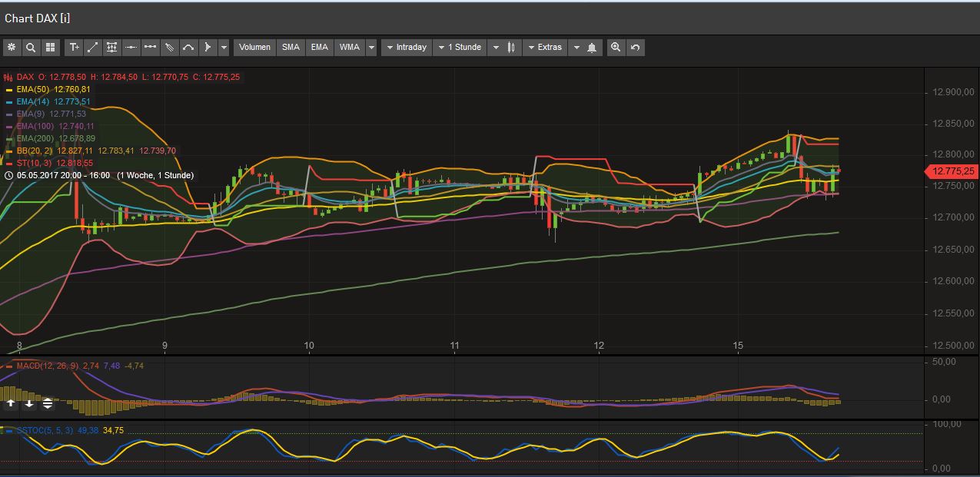Screen dimensions: 980x477
Task: Open the chart settings gear icon
Action: tap(12, 47)
